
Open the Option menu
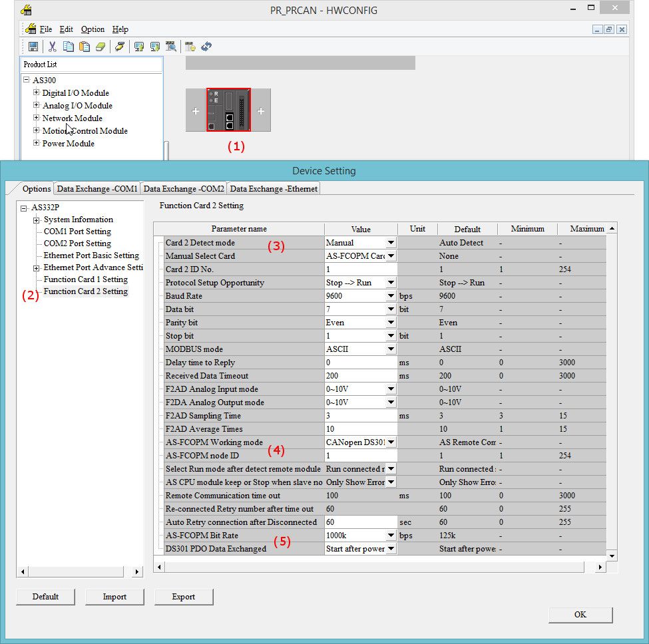click(93, 29)
